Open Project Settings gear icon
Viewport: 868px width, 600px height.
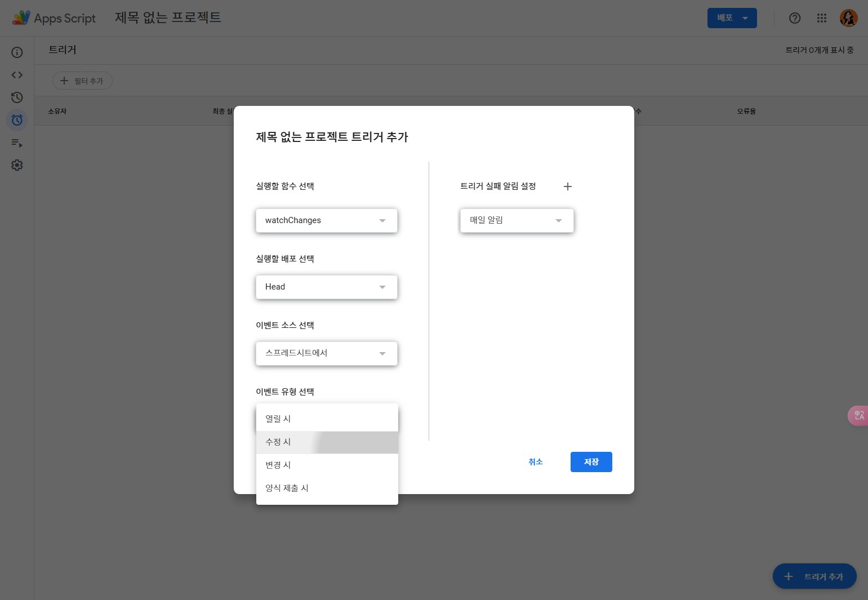click(x=17, y=165)
